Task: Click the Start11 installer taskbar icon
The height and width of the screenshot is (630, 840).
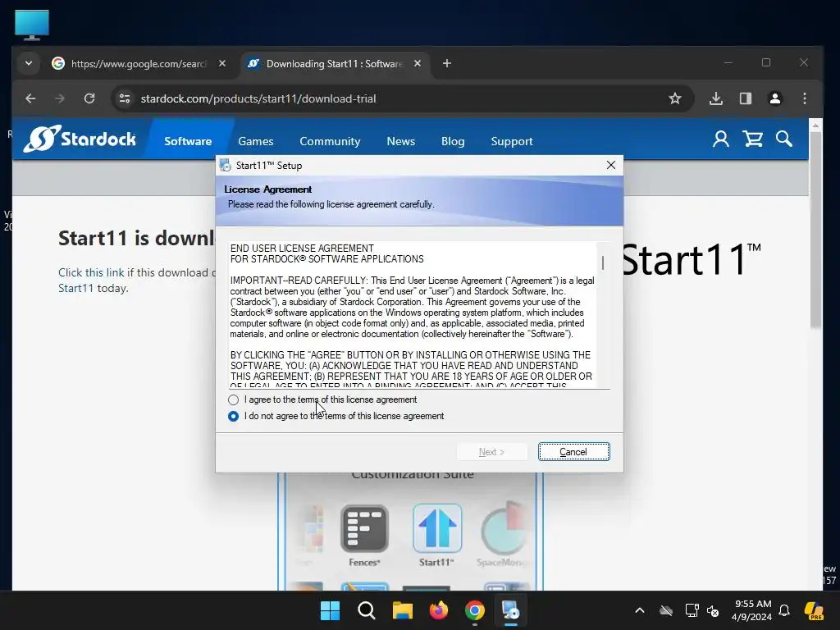Action: point(510,610)
